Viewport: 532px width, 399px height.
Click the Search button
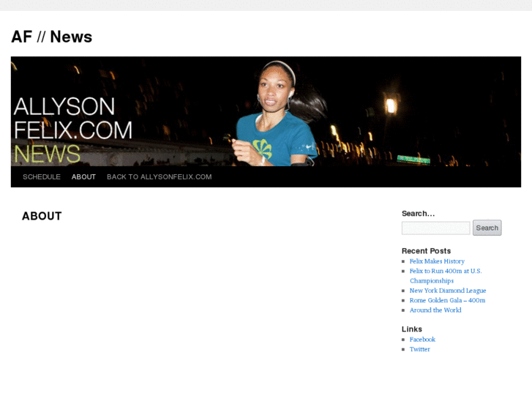[x=487, y=228]
